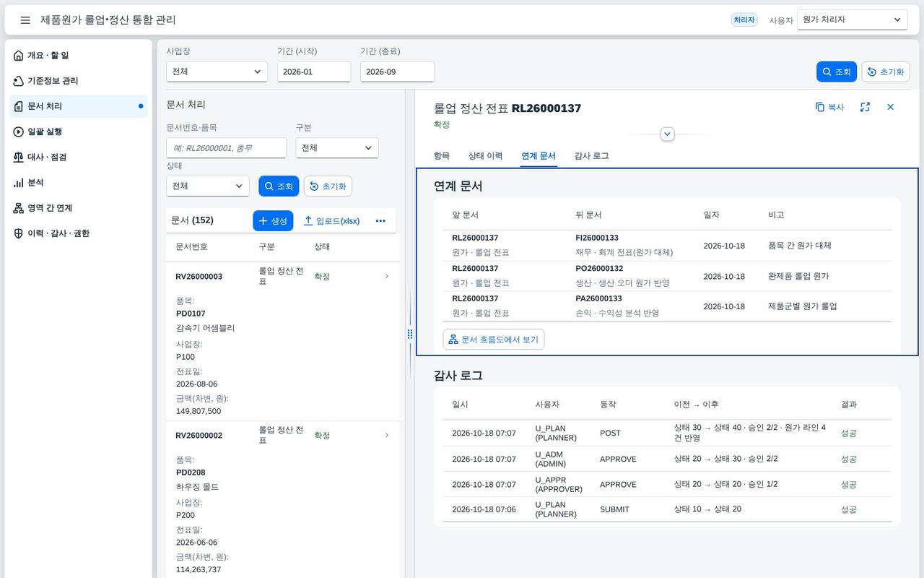924x578 pixels.
Task: Click top-bar 초기화 reset button
Action: [886, 72]
